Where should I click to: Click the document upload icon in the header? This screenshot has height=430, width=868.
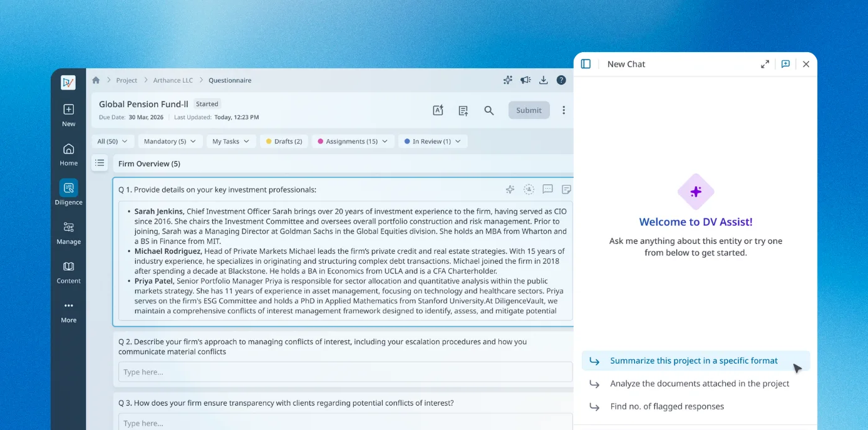tap(463, 110)
